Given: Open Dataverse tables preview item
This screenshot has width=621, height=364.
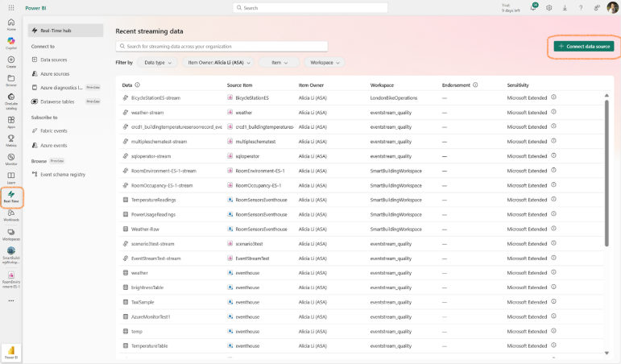Looking at the screenshot, I should coord(65,101).
